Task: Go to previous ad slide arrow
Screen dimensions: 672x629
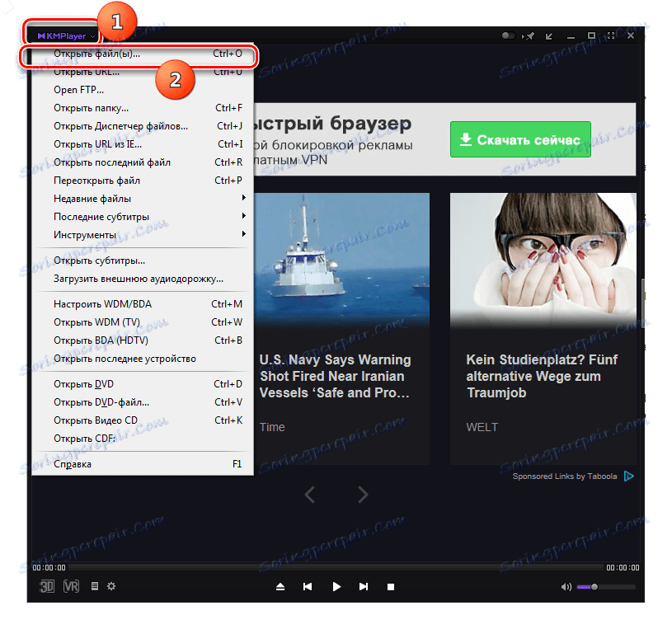Action: pyautogui.click(x=309, y=495)
